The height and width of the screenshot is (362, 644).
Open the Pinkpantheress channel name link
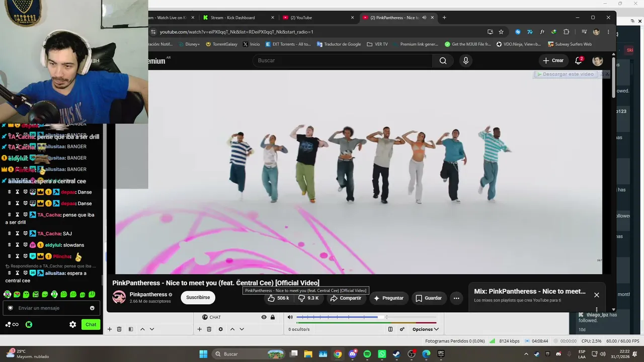point(148,295)
